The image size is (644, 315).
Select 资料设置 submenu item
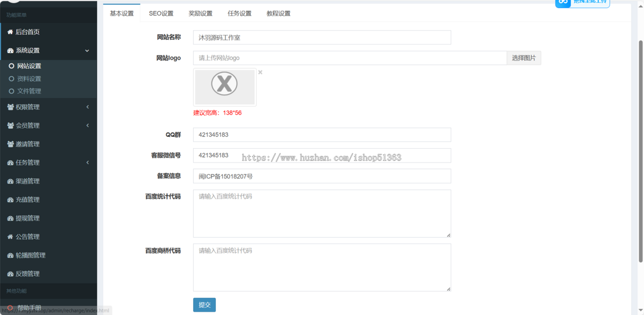(x=29, y=79)
